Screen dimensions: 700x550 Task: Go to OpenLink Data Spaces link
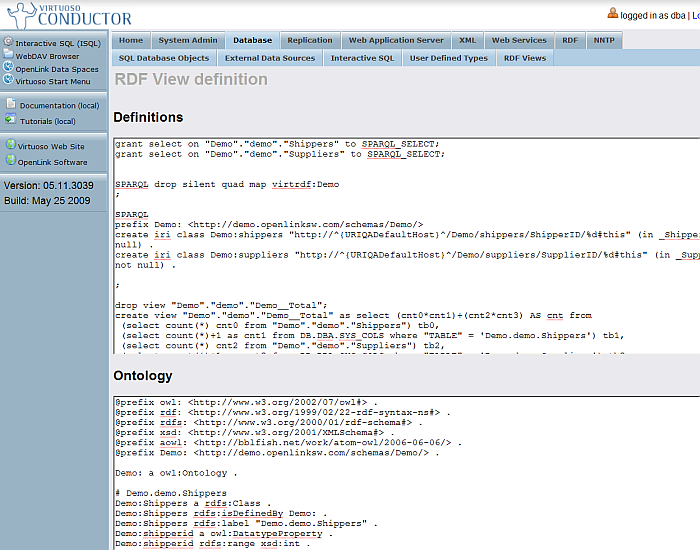pos(57,69)
